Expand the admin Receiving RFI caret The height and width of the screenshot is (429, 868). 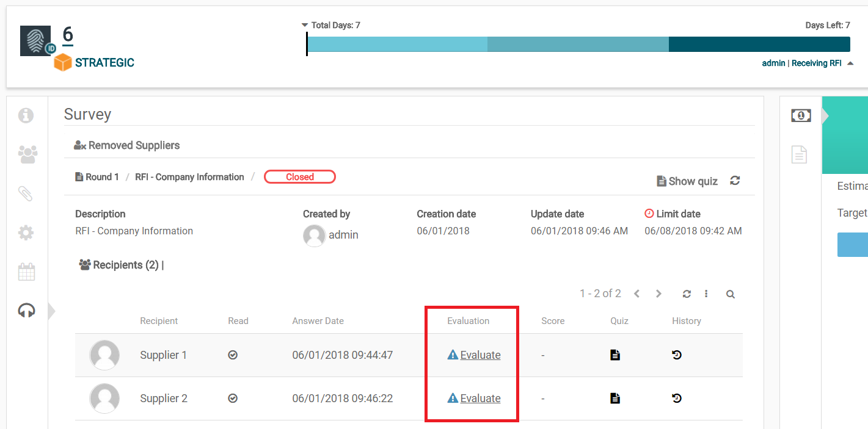[x=850, y=63]
